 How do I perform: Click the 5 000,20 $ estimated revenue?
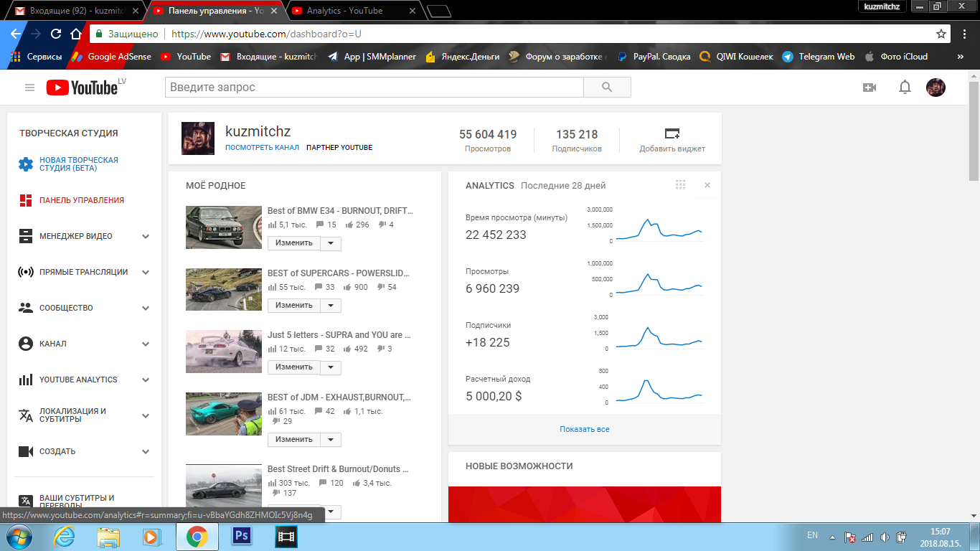coord(494,396)
